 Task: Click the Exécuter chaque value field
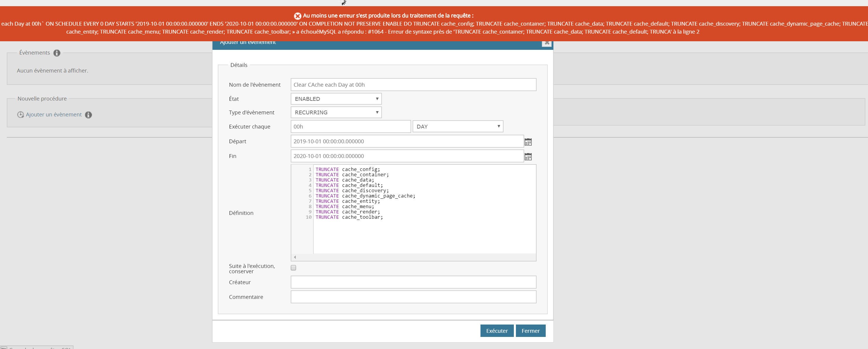coord(351,126)
